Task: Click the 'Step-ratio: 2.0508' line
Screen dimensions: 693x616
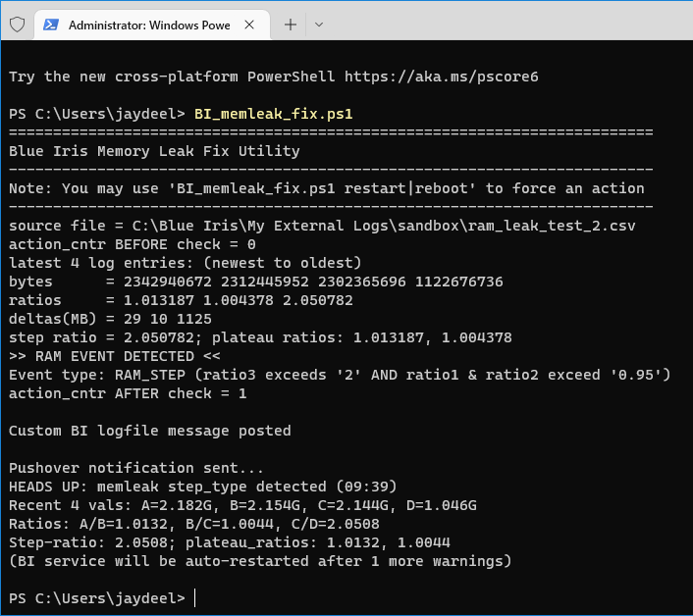Action: click(230, 542)
